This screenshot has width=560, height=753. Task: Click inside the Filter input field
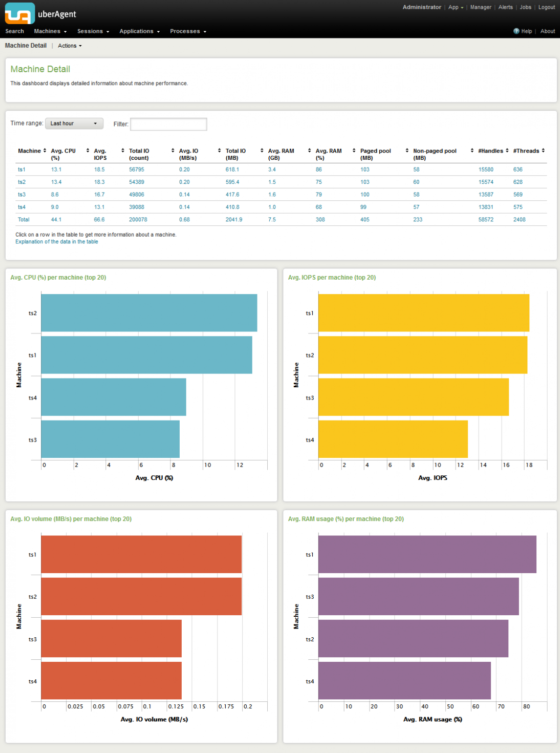(x=168, y=124)
